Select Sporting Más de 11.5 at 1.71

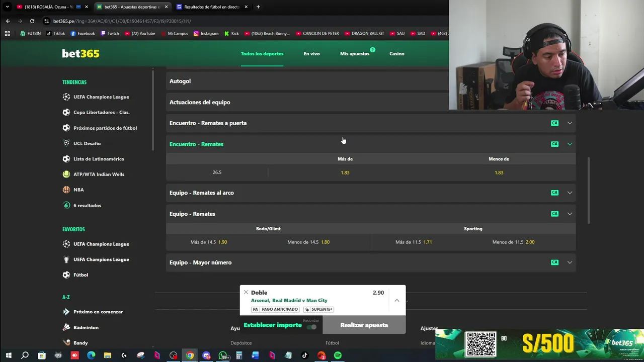pyautogui.click(x=414, y=242)
